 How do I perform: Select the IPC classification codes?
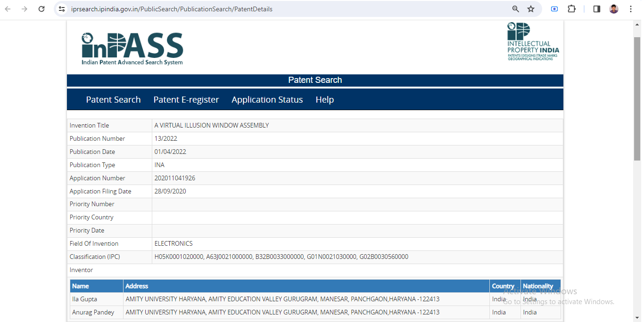[x=281, y=257]
